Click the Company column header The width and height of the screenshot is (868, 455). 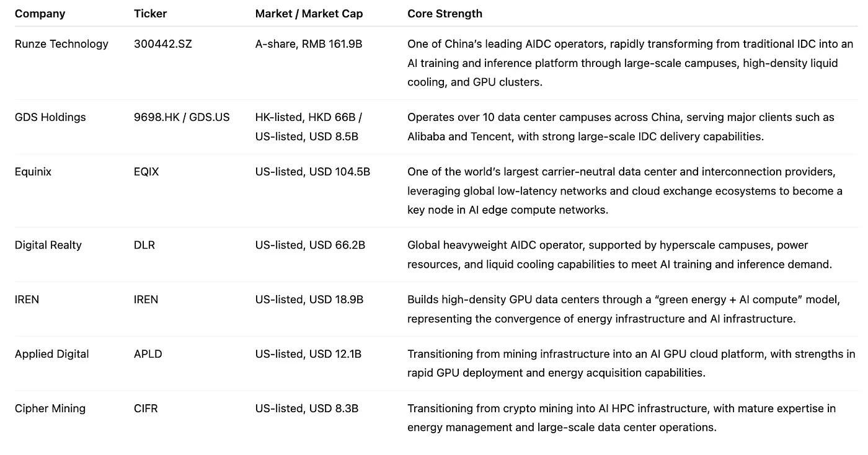point(40,14)
